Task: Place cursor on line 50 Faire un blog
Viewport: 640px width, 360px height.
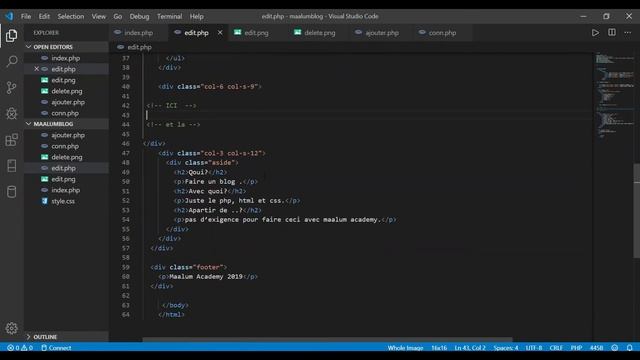Action: point(216,182)
